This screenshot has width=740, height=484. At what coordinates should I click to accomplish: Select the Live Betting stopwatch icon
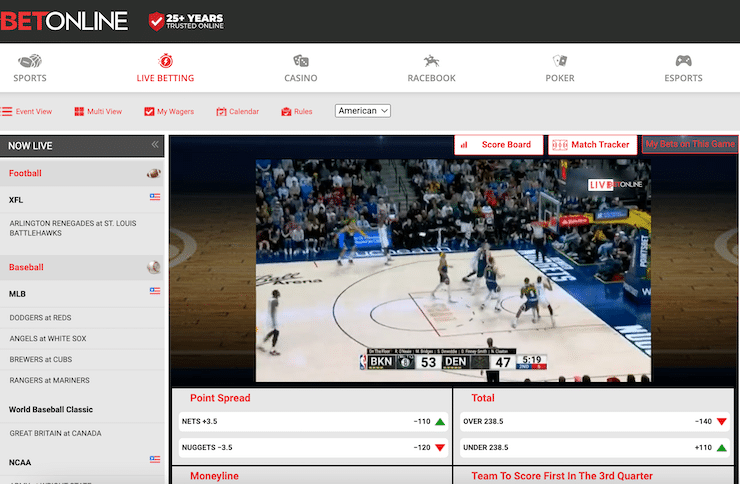tap(165, 60)
